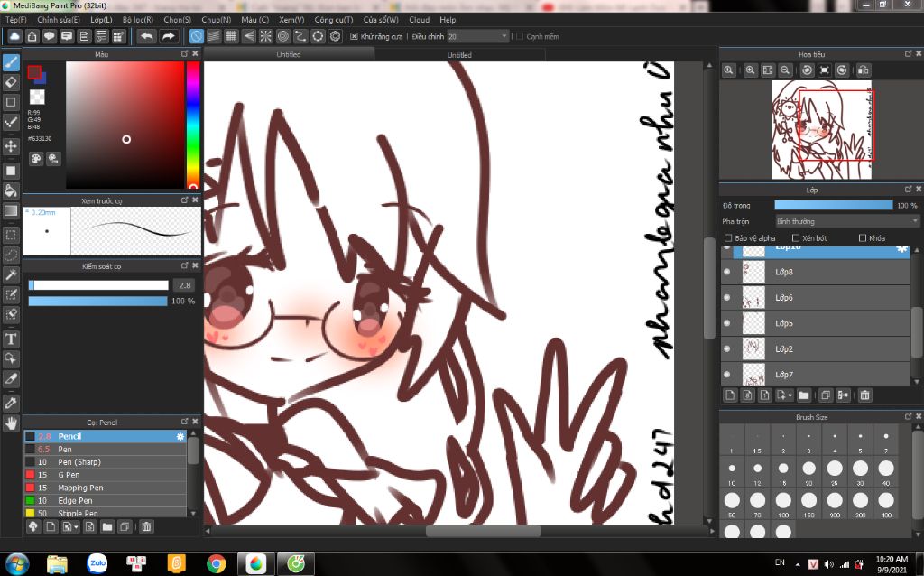Image resolution: width=924 pixels, height=576 pixels.
Task: Enable concentric circle snap icon
Action: [x=283, y=36]
